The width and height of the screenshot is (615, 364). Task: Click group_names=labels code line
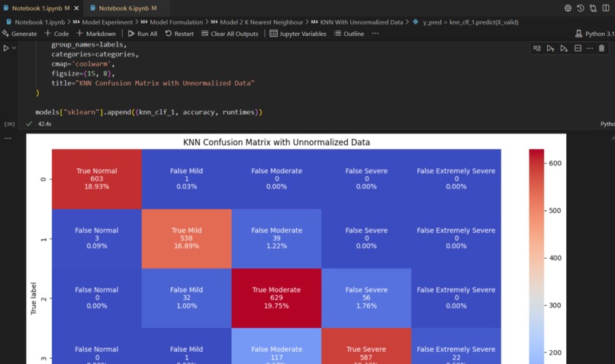(89, 44)
